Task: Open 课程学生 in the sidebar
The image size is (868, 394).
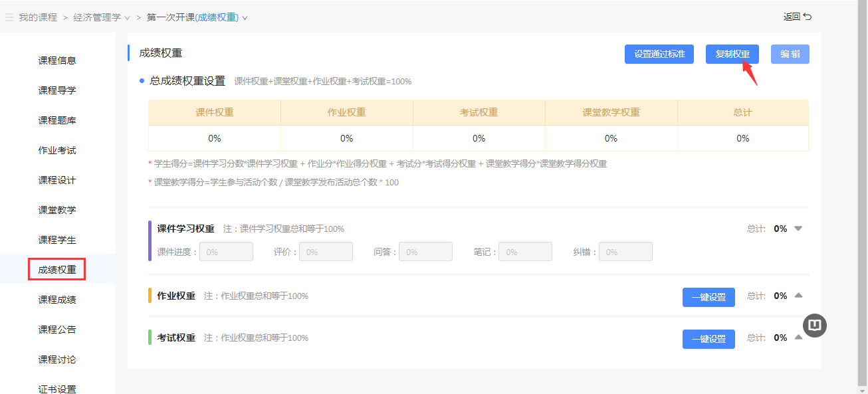Action: (x=57, y=240)
